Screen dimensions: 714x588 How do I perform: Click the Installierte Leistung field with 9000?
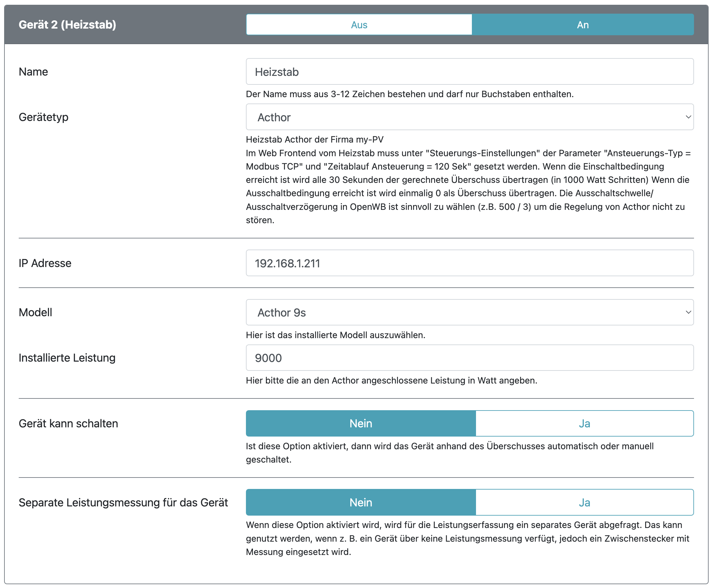(469, 358)
